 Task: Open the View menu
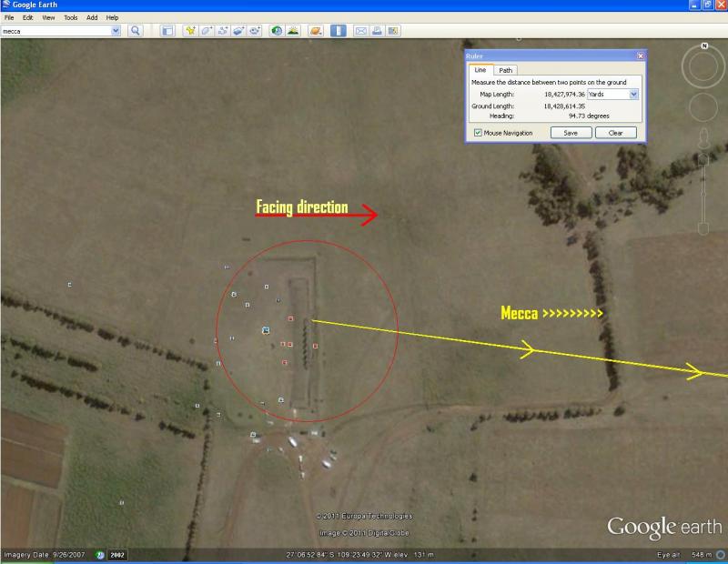click(x=48, y=17)
